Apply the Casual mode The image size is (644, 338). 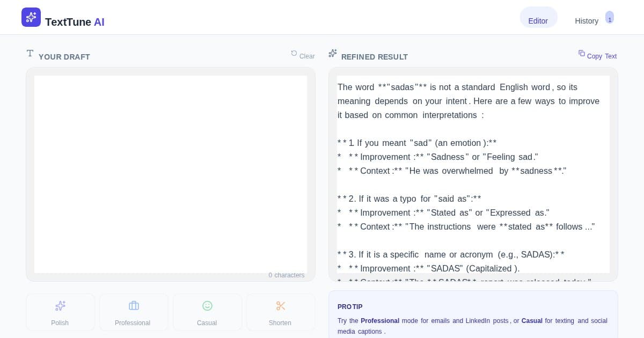[x=207, y=312]
